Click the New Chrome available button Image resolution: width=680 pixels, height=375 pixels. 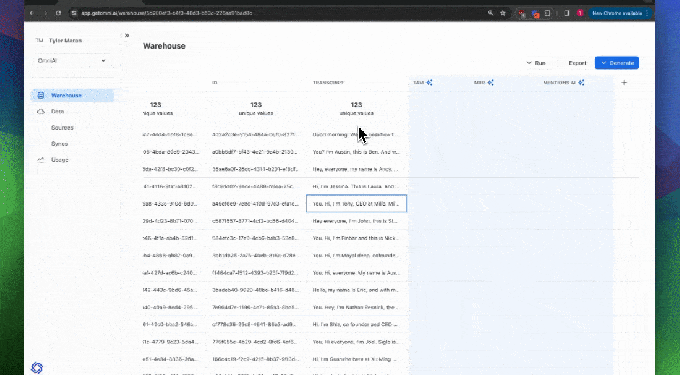pos(617,13)
